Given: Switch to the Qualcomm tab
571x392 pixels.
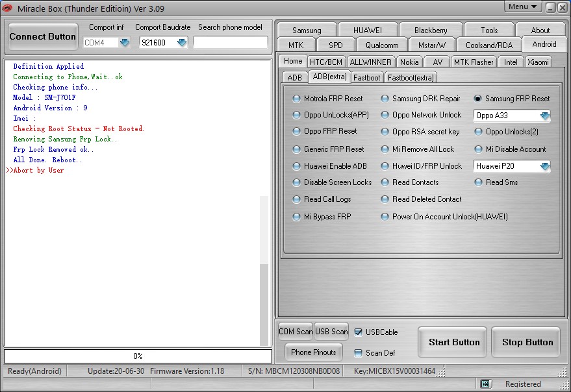Looking at the screenshot, I should pyautogui.click(x=381, y=45).
